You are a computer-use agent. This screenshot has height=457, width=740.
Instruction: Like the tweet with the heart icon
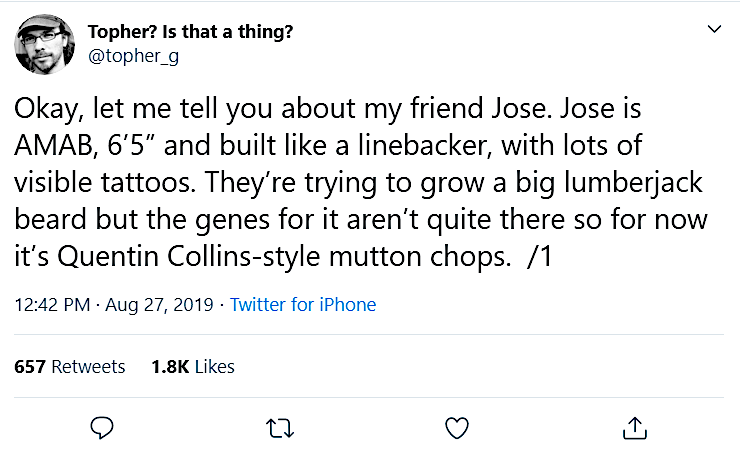click(456, 428)
